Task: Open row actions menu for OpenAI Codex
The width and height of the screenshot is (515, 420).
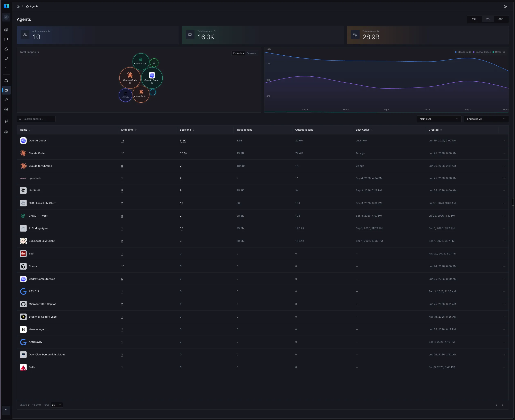Action: coord(504,141)
